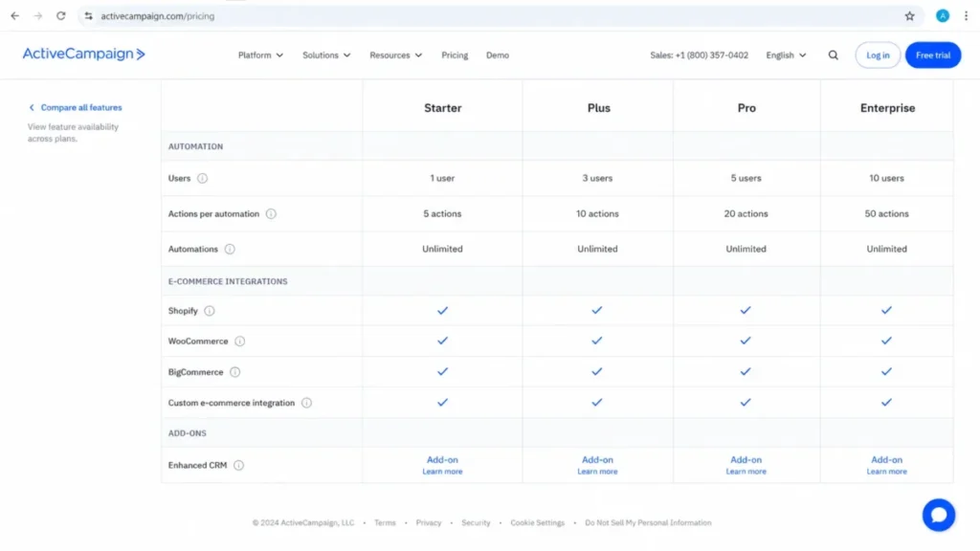Show info tooltip for BigCommerce
This screenshot has height=551, width=980.
point(235,372)
